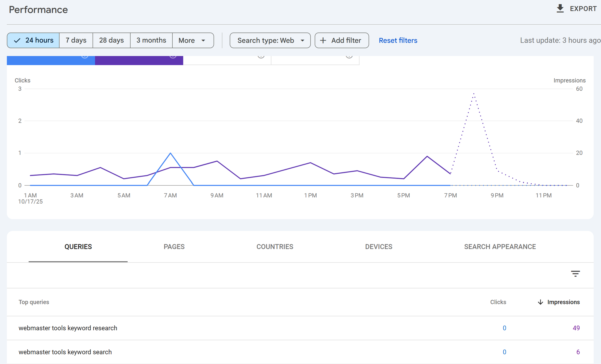
Task: Switch to the 7 days range
Action: tap(76, 40)
